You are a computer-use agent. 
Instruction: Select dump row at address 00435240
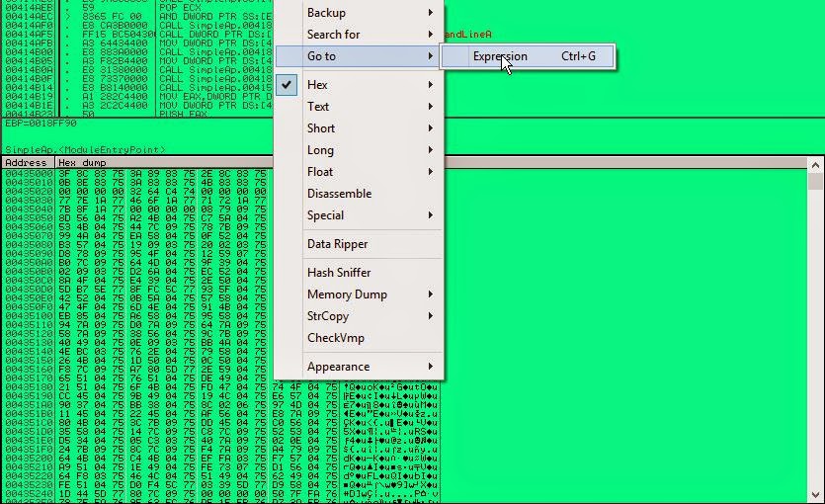(221, 494)
